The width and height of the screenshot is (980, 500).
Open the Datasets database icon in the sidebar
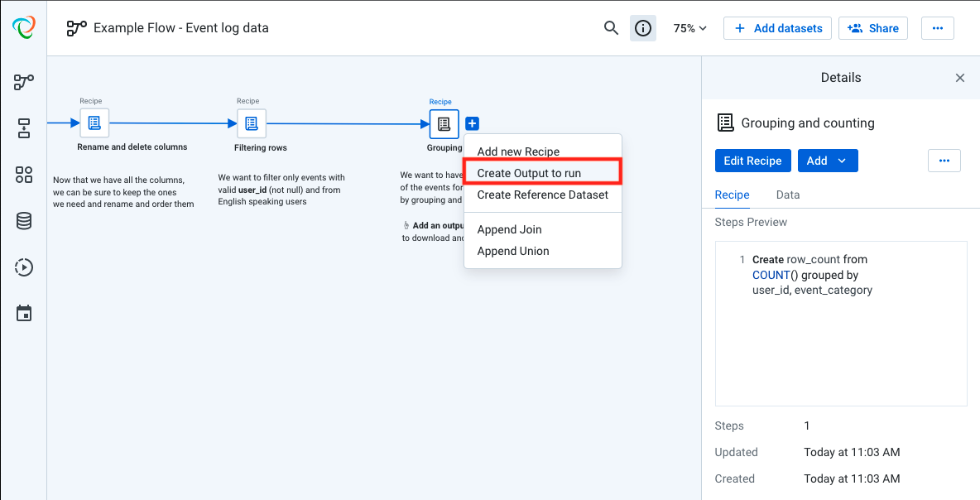pos(23,220)
